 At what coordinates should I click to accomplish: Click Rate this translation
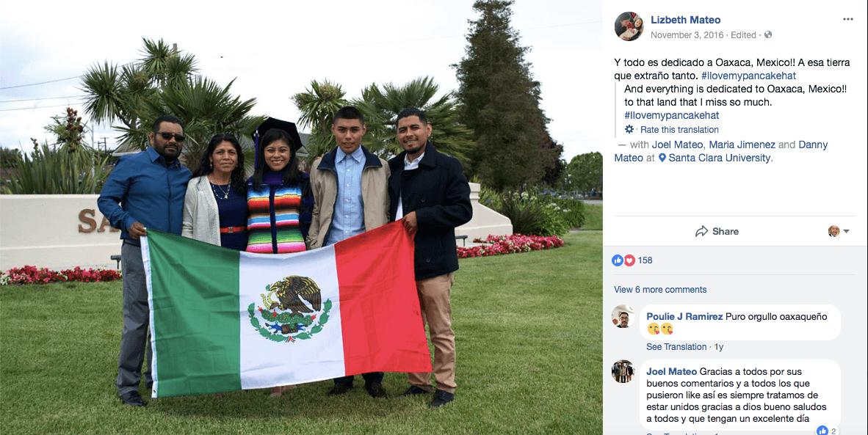[x=680, y=130]
